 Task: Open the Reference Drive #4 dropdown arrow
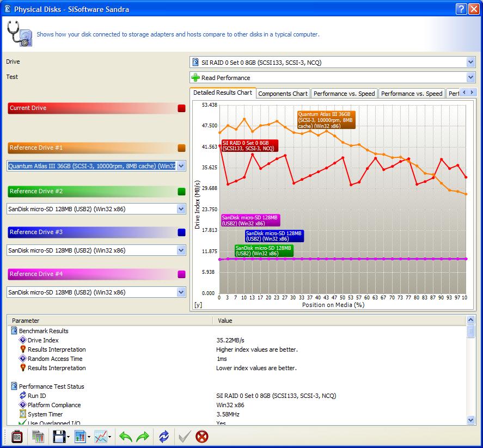(181, 292)
